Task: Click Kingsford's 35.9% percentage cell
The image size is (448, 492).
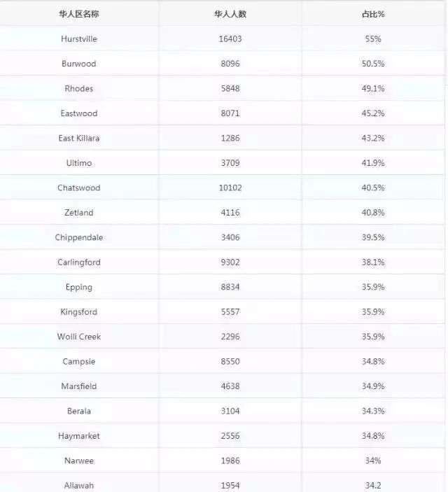Action: pyautogui.click(x=373, y=312)
